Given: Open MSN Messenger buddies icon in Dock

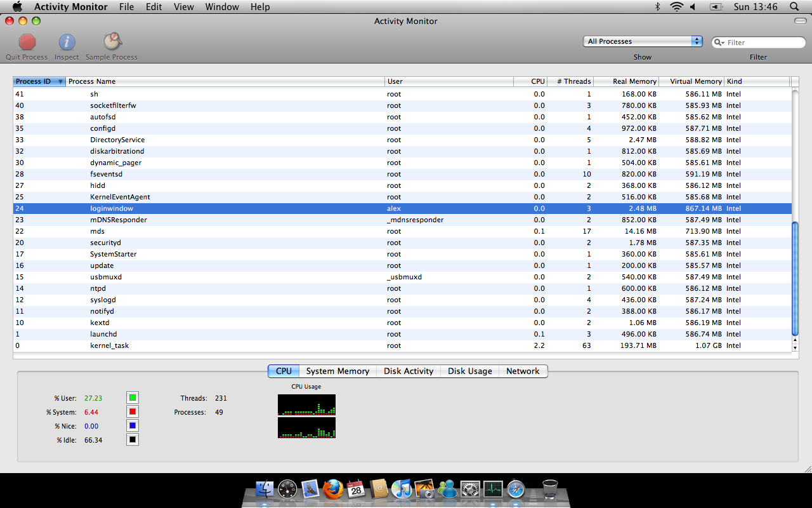Looking at the screenshot, I should click(x=447, y=489).
